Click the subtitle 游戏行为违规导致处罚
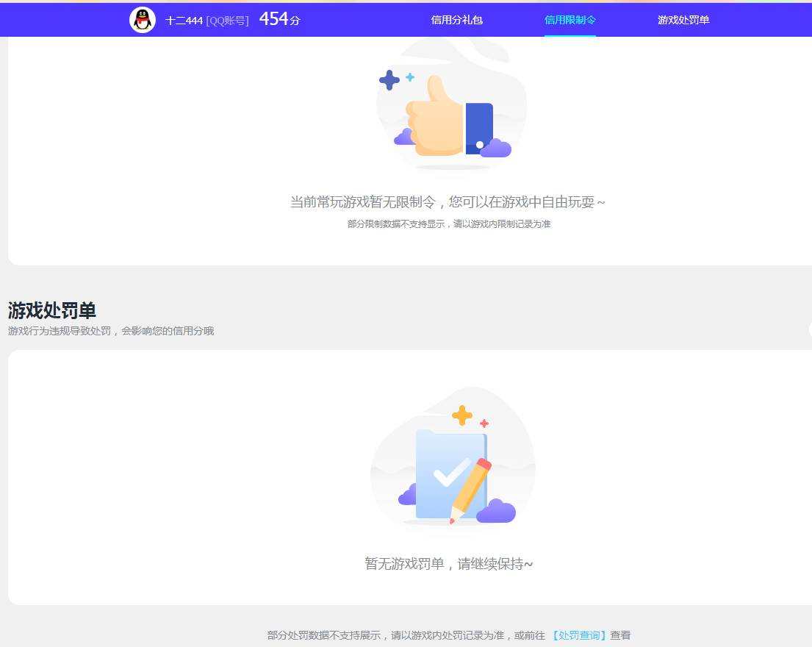This screenshot has width=812, height=647. pyautogui.click(x=111, y=331)
